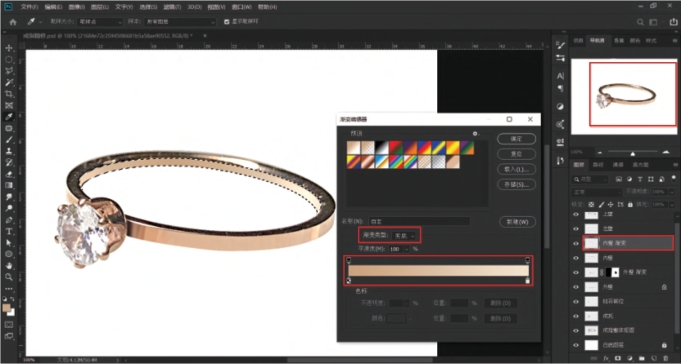
Task: Select the Zoom tool magnifier
Action: coord(9,277)
